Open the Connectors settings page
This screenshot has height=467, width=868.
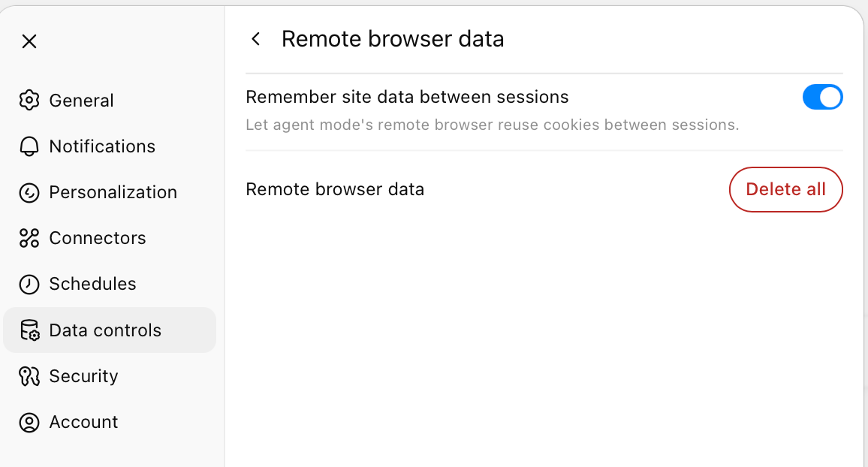(x=98, y=238)
